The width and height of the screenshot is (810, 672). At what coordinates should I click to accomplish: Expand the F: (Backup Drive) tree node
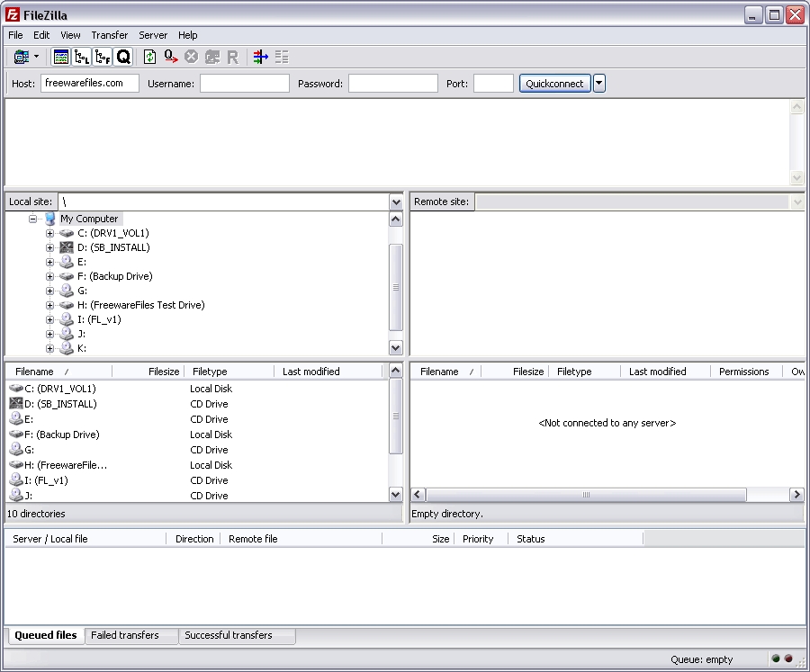point(49,277)
